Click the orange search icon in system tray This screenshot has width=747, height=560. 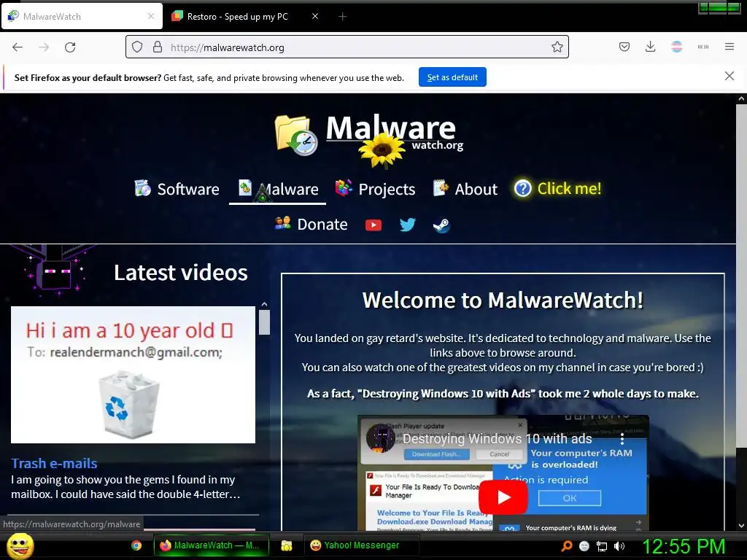tap(566, 546)
